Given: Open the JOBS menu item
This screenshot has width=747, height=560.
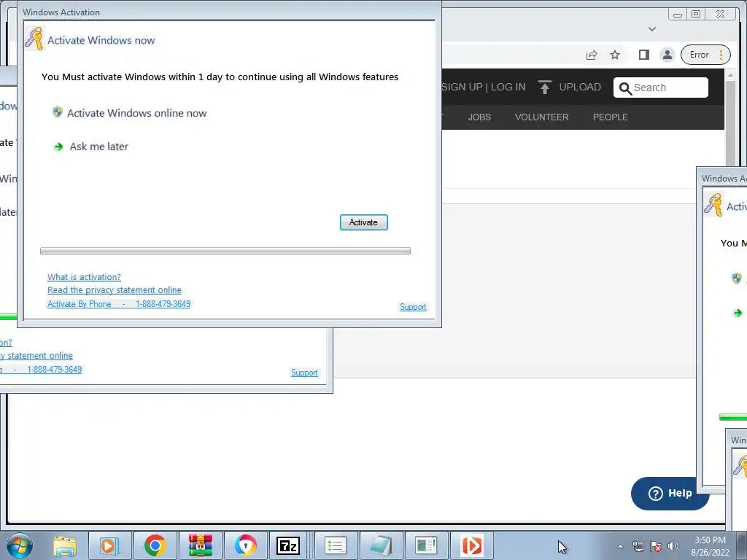Looking at the screenshot, I should tap(479, 117).
